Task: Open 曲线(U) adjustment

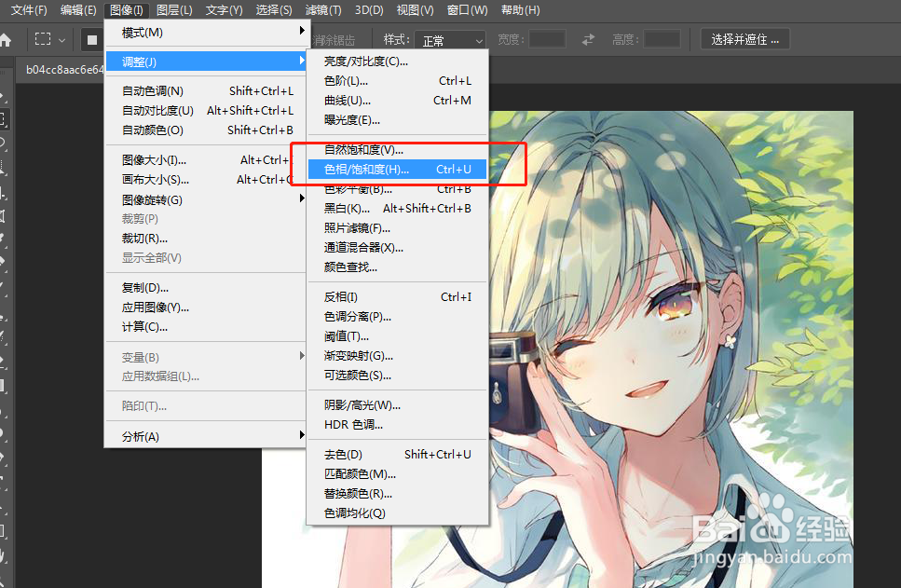Action: tap(398, 100)
